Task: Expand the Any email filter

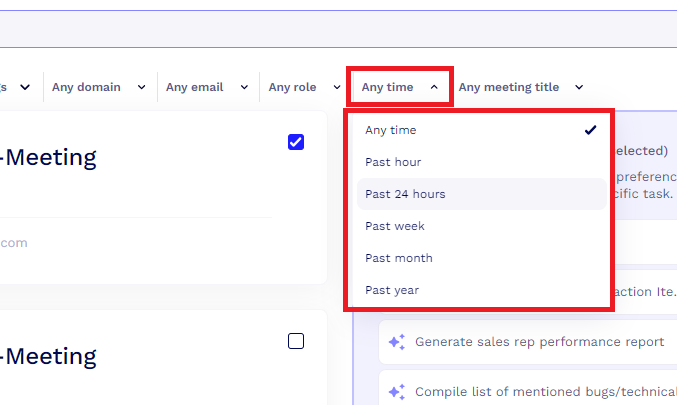Action: [206, 87]
